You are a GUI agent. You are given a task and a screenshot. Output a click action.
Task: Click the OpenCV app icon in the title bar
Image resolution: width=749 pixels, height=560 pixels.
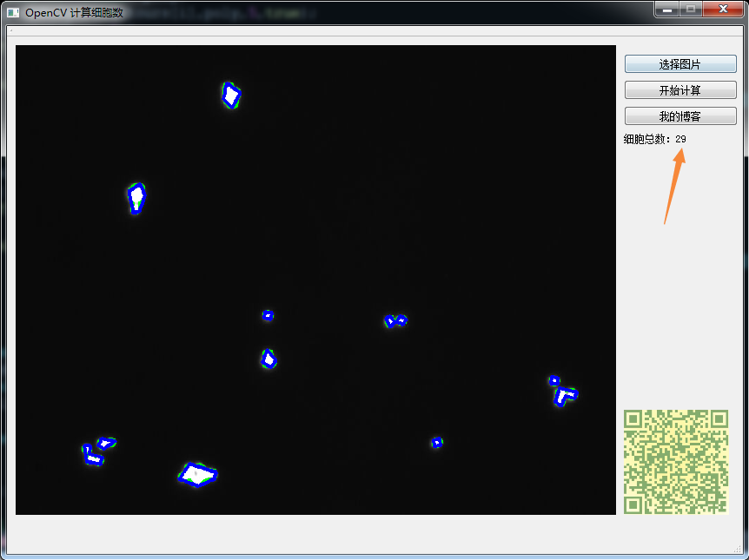pos(12,11)
